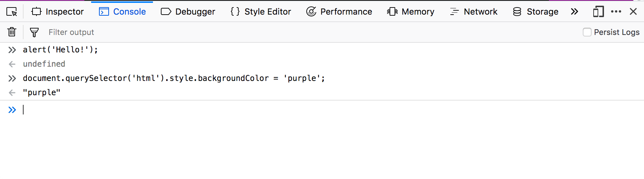This screenshot has width=644, height=179.
Task: Click the filter funnel icon
Action: click(x=34, y=32)
